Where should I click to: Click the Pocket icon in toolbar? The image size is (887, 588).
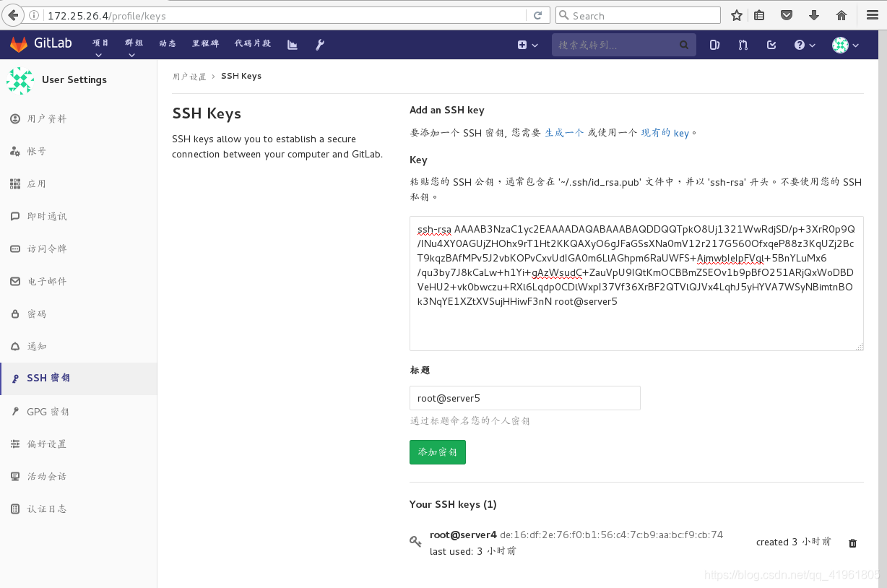(x=787, y=15)
